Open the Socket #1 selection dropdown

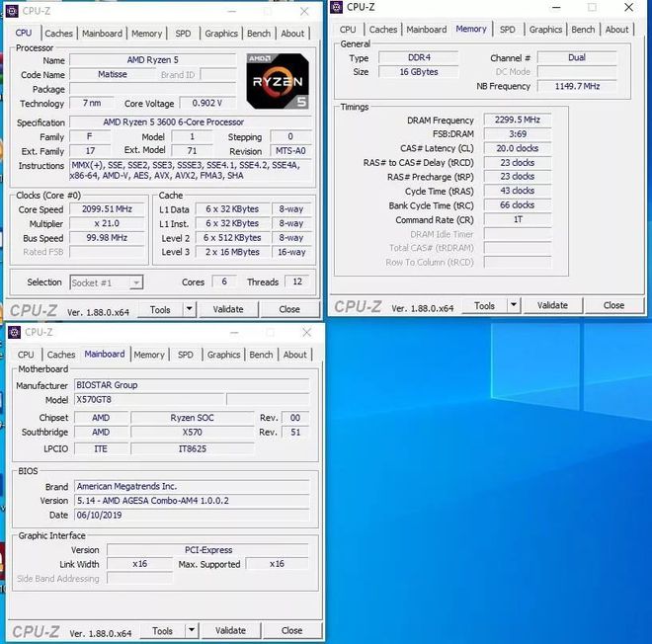106,282
